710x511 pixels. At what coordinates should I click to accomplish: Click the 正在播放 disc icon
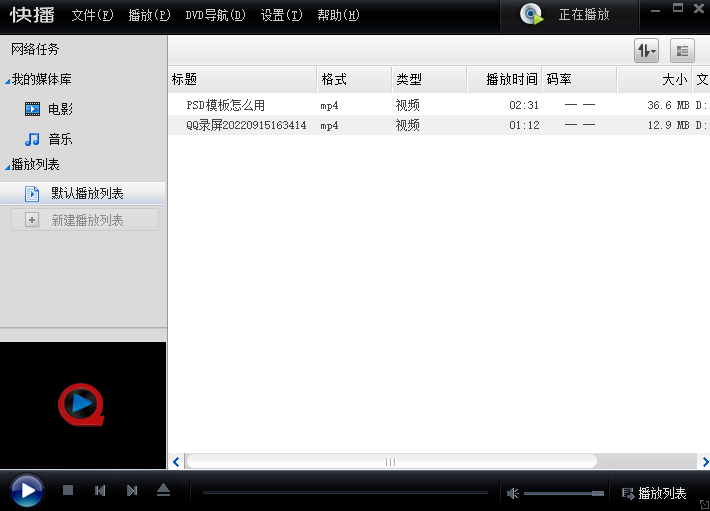pos(532,14)
